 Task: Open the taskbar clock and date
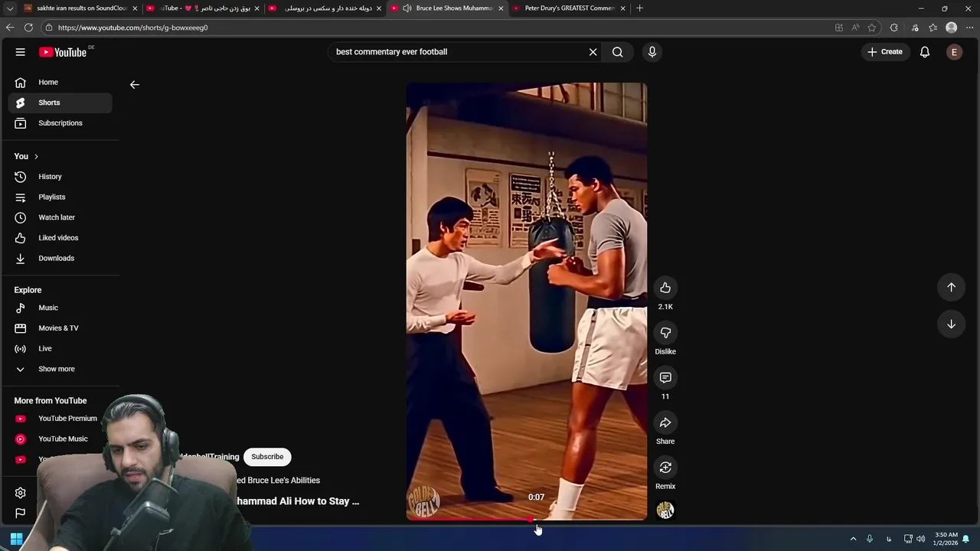click(946, 539)
